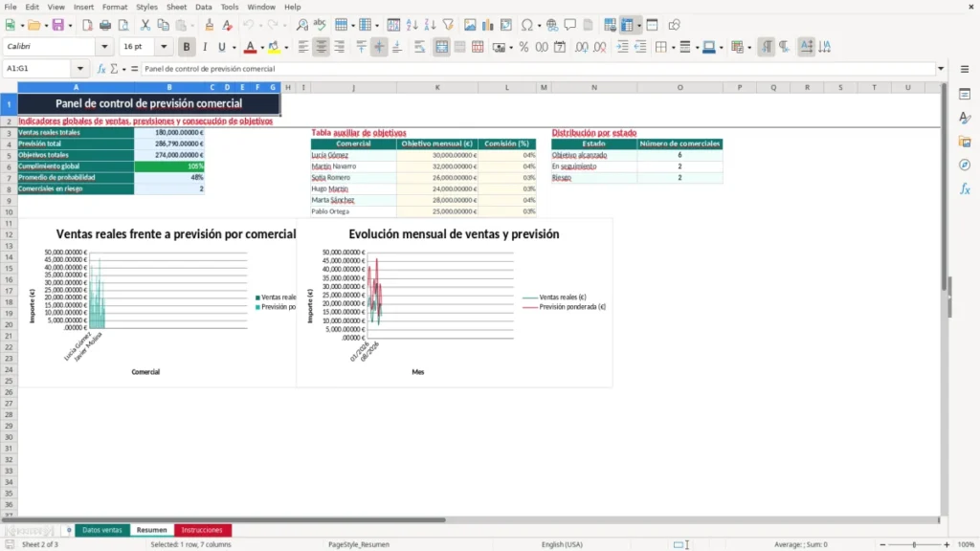
Task: Open the Name Box dropdown
Action: click(x=80, y=69)
